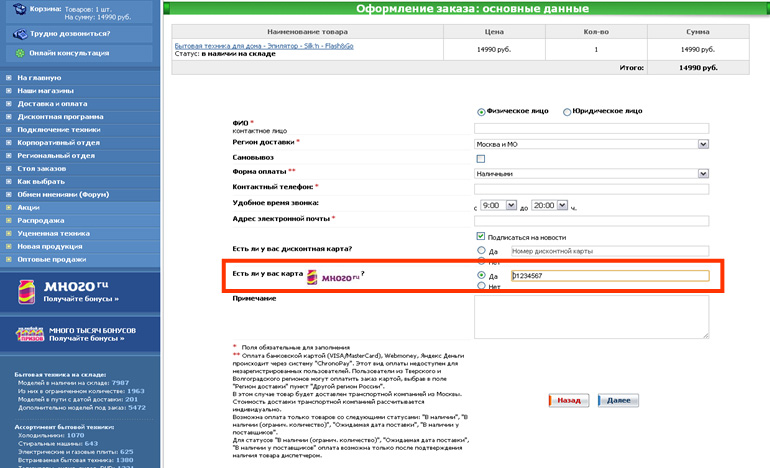Viewport: 770px width, 468px height.
Task: Open 'Стол заказов' menu item
Action: click(42, 168)
